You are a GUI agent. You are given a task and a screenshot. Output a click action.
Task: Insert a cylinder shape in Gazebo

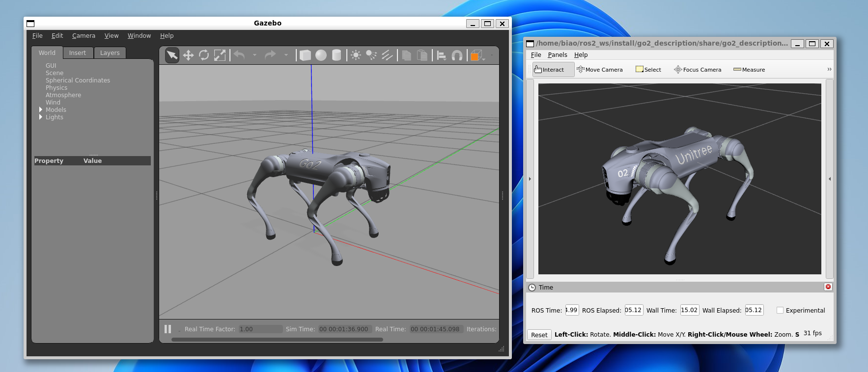pyautogui.click(x=336, y=55)
